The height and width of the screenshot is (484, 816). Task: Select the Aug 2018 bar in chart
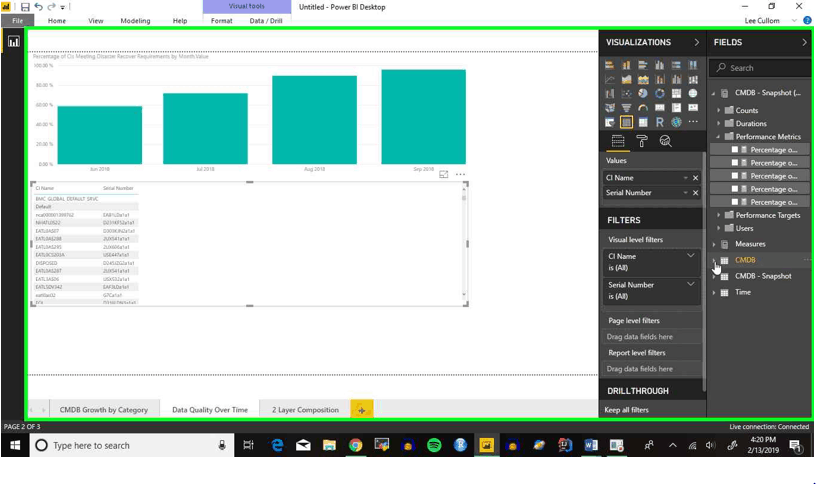(x=314, y=120)
